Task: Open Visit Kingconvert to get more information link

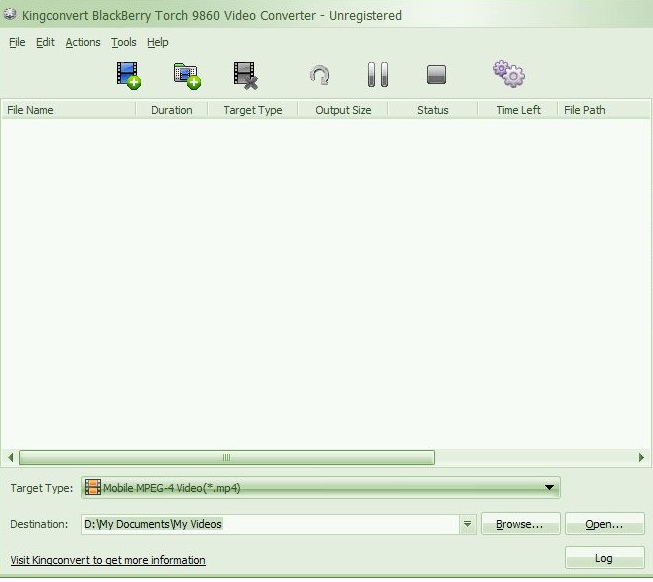Action: click(108, 560)
